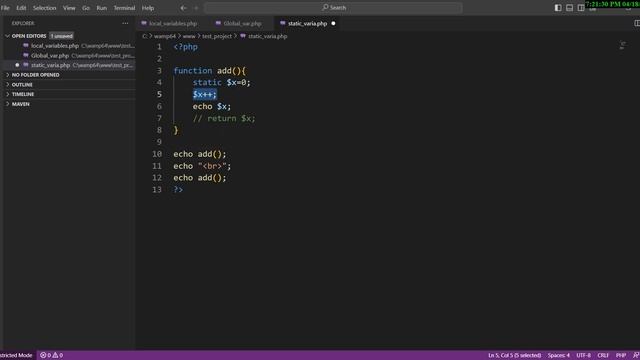The image size is (640, 360).
Task: Click line number 9 in the gutter
Action: pos(159,142)
